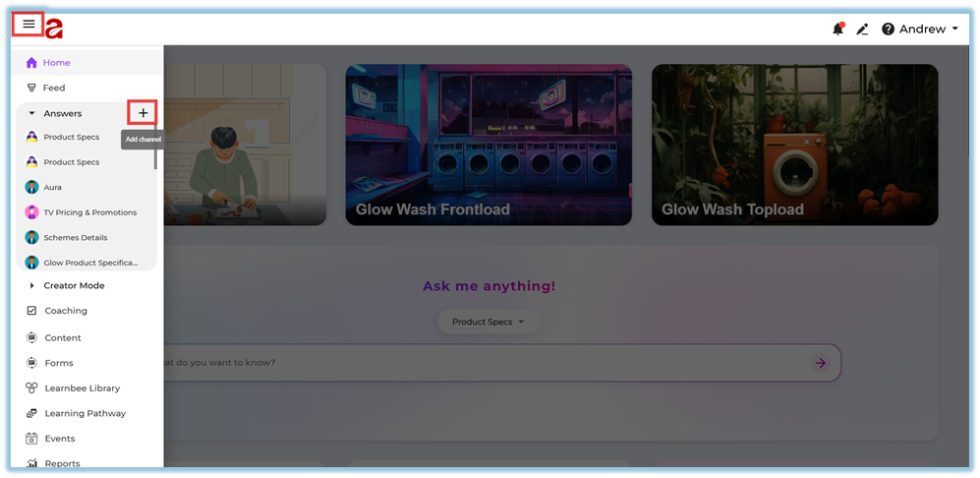Open the notifications bell
The height and width of the screenshot is (478, 980).
pos(837,30)
